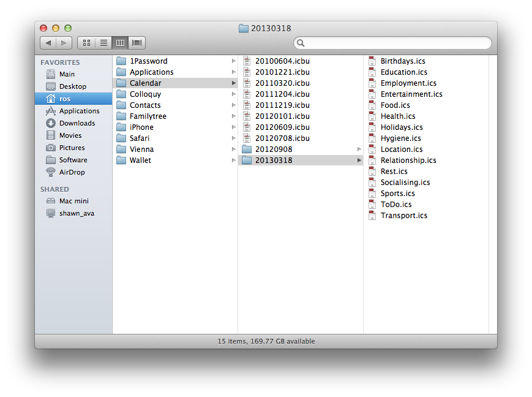
Task: Select the Contacts folder icon
Action: pyautogui.click(x=121, y=105)
